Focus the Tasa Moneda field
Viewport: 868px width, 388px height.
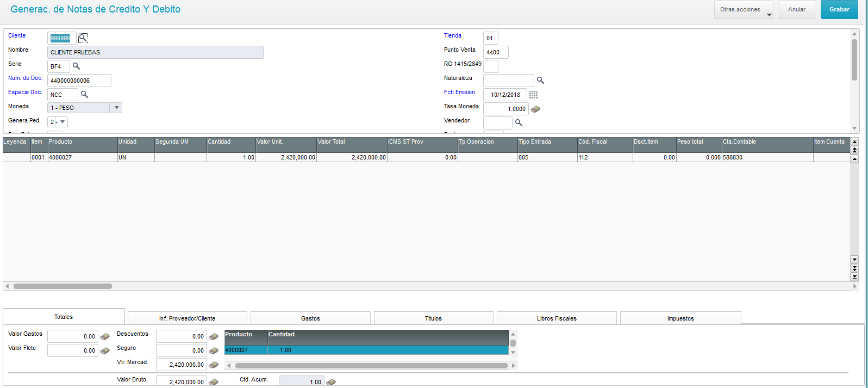tap(505, 109)
